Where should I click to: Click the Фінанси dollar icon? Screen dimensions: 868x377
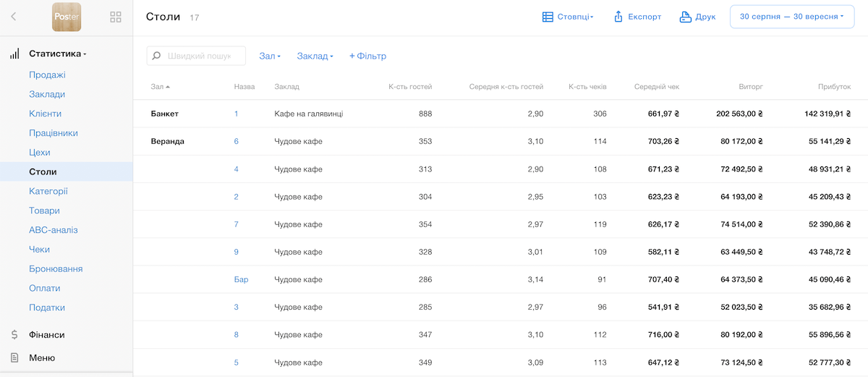click(x=14, y=335)
